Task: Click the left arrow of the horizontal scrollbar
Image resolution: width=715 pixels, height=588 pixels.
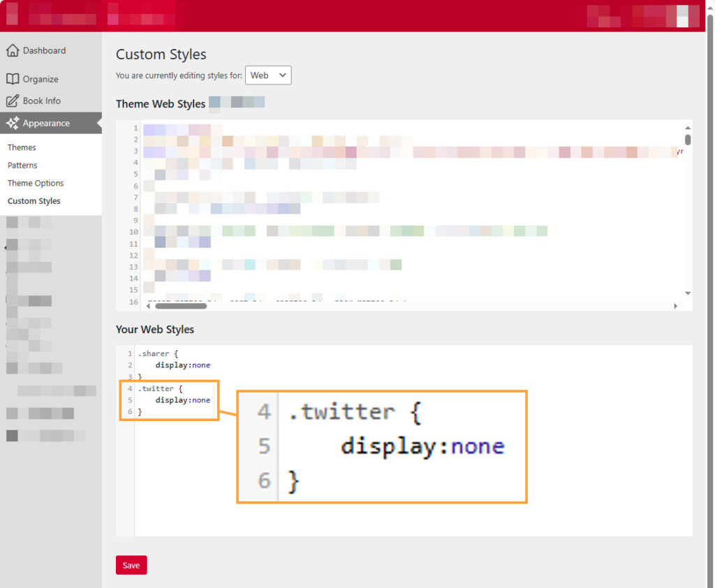Action: pos(147,305)
